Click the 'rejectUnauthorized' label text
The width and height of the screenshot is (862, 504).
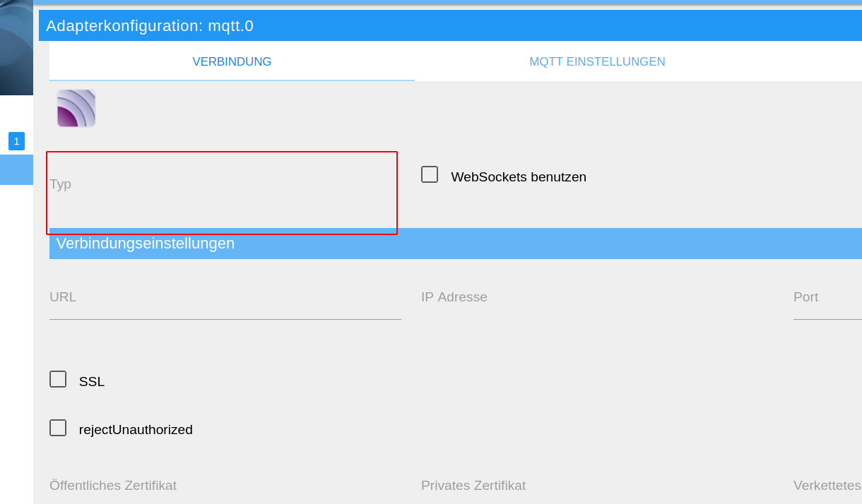136,430
